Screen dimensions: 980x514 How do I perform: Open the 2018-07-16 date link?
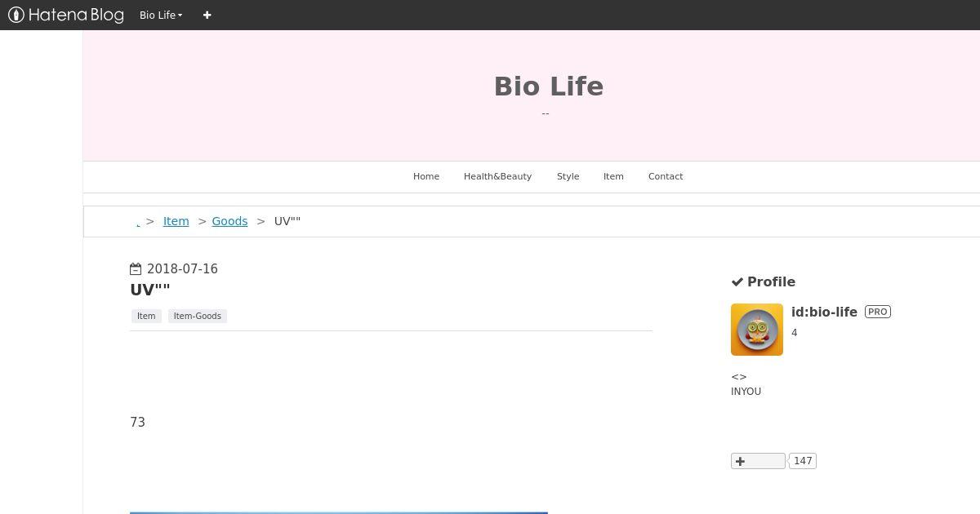coord(182,268)
